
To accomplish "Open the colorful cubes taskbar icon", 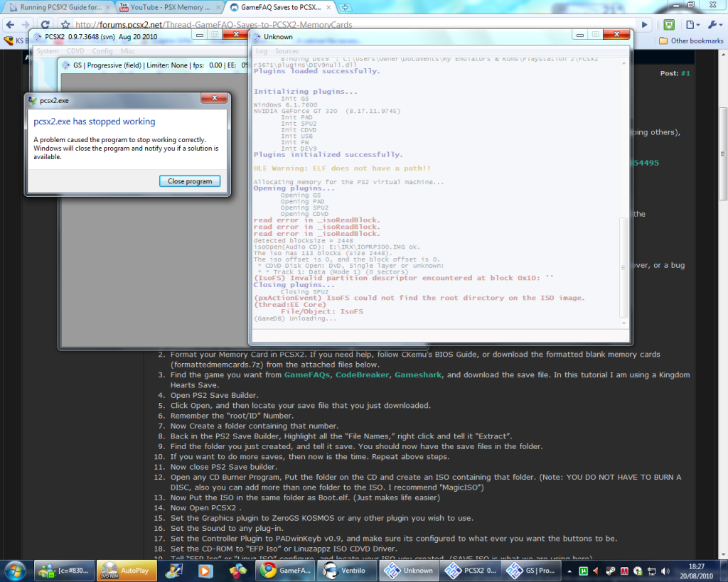I will click(237, 571).
